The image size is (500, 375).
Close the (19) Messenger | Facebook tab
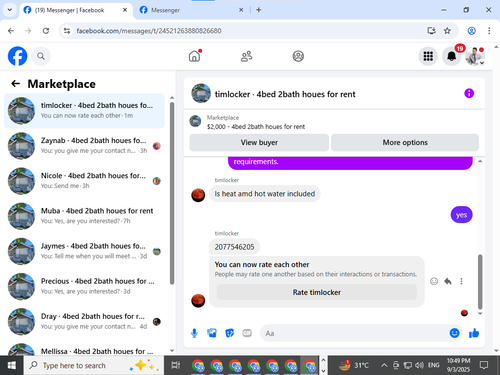point(125,10)
